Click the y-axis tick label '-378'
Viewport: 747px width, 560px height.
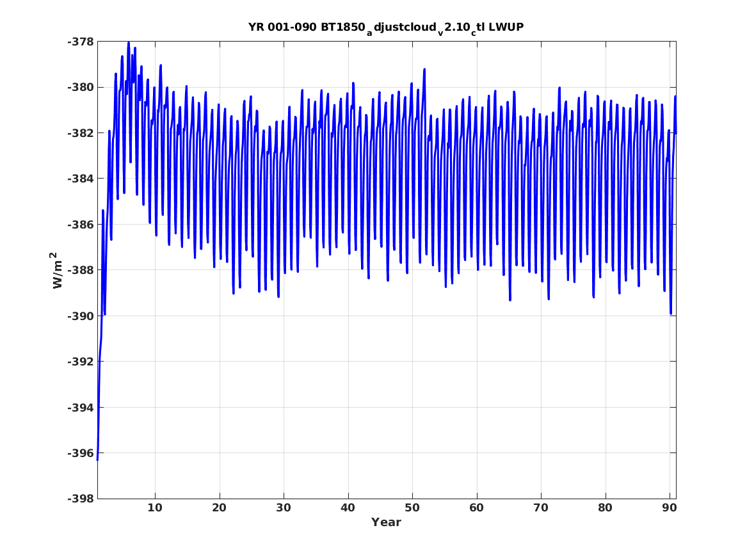[x=81, y=42]
